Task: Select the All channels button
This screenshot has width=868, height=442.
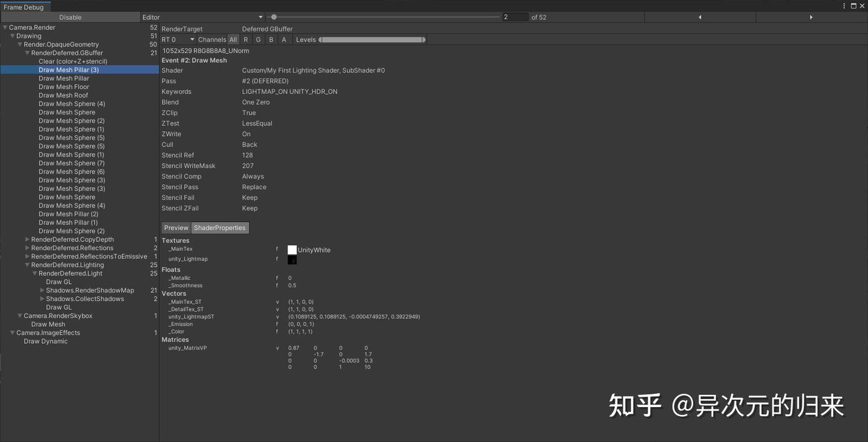Action: 233,39
